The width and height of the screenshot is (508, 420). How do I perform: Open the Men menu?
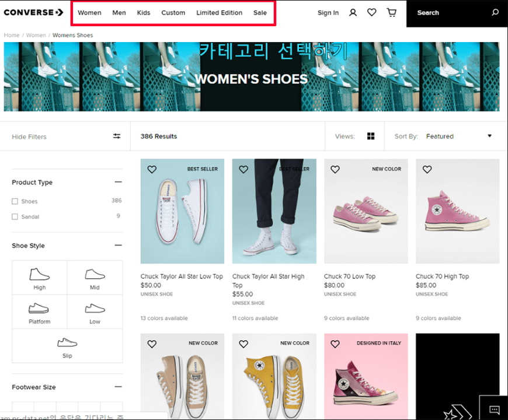point(119,13)
